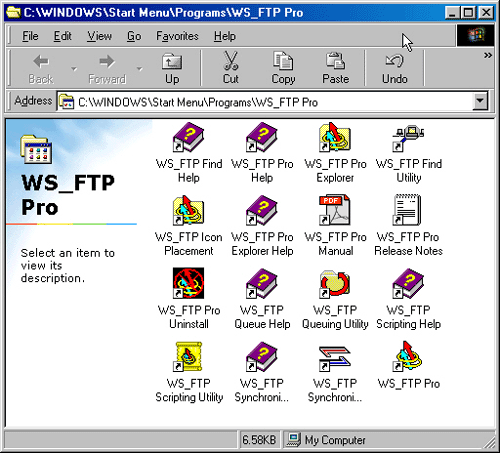Screen dimensions: 500x453
Task: Click the folder icon in the Address bar
Action: 66,102
